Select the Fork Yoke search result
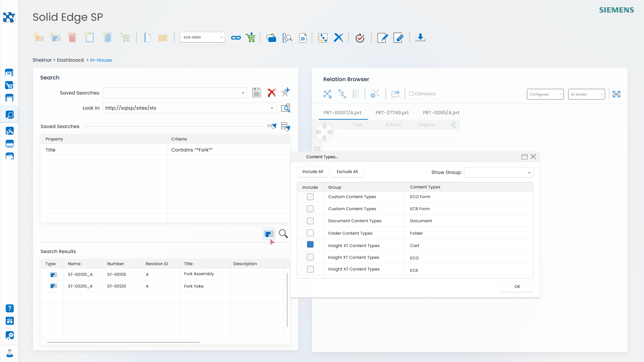Screen dimensions: 644x362 [x=163, y=286]
